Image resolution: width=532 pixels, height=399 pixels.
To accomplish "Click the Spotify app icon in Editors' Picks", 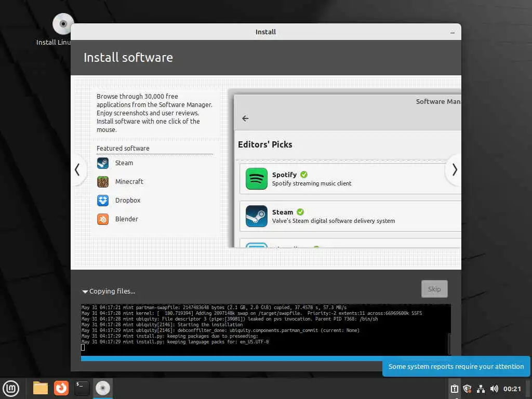I will coord(257,179).
